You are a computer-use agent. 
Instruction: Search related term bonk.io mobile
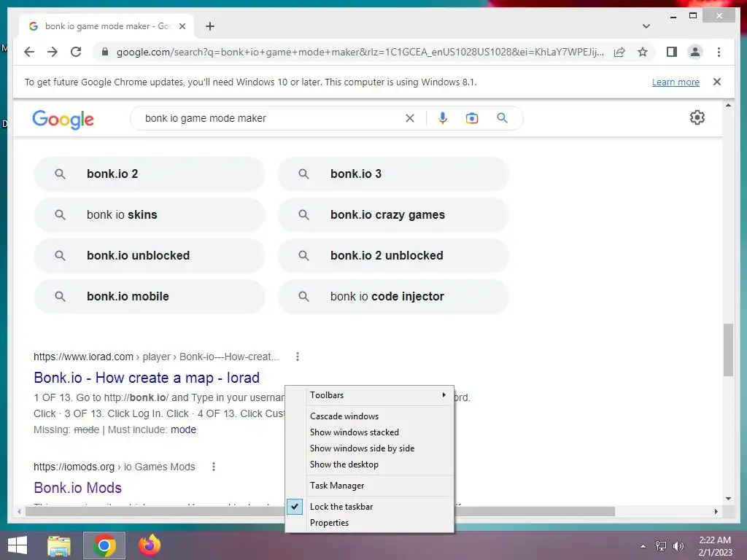tap(149, 296)
